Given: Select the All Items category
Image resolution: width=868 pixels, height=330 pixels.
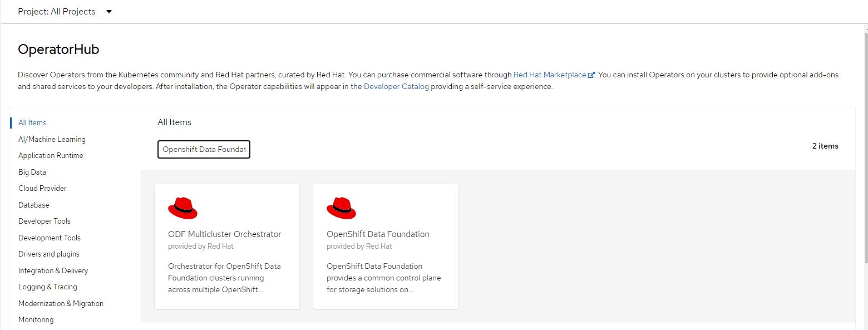Looking at the screenshot, I should pyautogui.click(x=32, y=123).
